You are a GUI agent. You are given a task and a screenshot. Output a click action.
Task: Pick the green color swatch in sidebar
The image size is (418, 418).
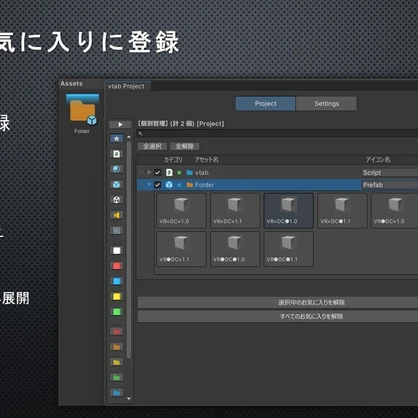(116, 312)
